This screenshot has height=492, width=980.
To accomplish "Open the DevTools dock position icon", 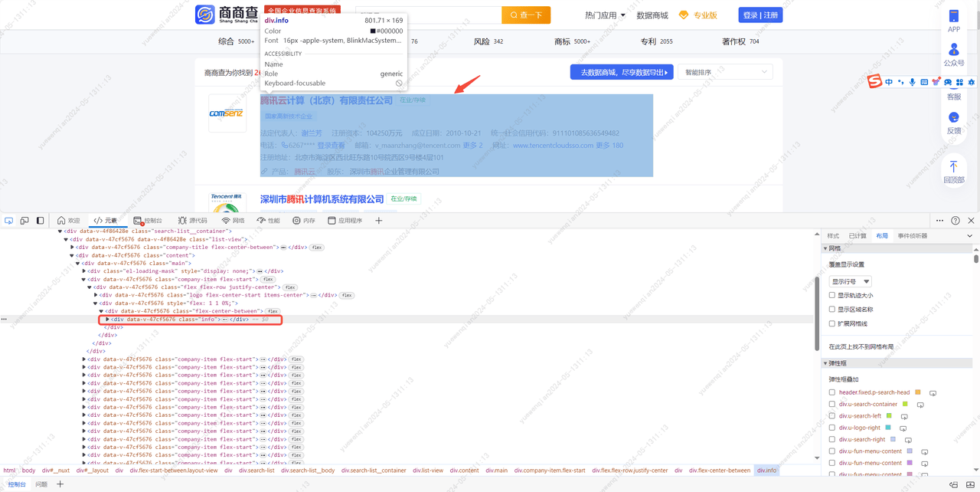I will [x=40, y=220].
